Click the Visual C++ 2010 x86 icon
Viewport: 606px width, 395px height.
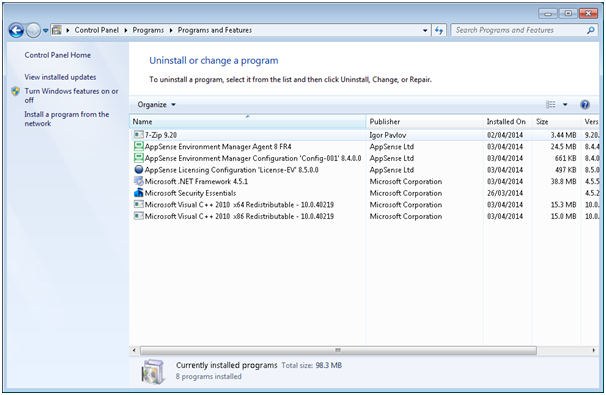click(138, 216)
